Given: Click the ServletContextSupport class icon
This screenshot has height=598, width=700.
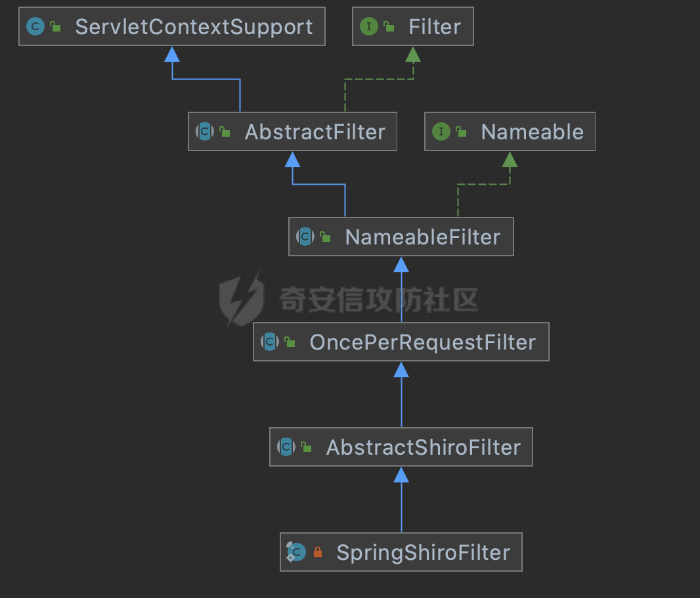Looking at the screenshot, I should coord(35,26).
